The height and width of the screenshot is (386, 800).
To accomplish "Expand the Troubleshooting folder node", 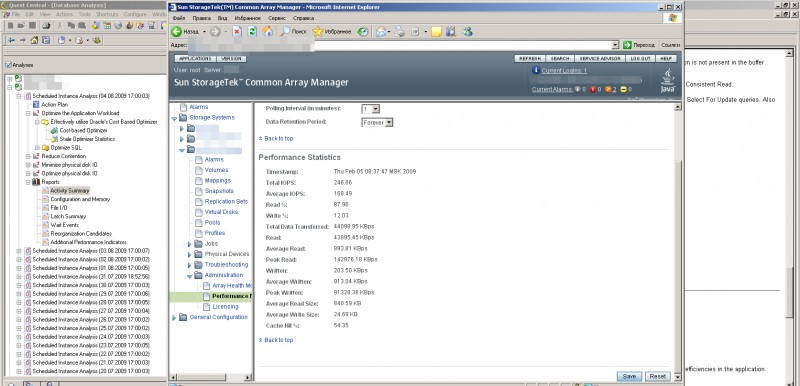I will pyautogui.click(x=189, y=265).
